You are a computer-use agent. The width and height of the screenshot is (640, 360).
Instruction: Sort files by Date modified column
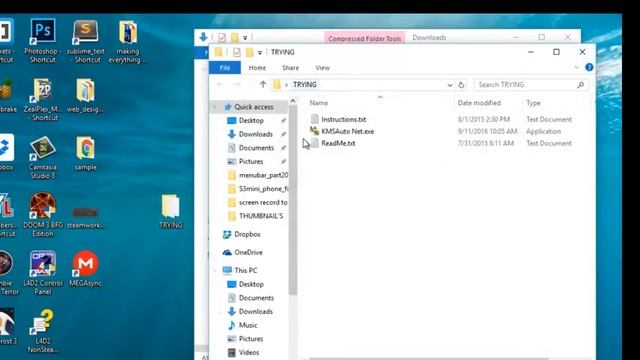pos(479,103)
